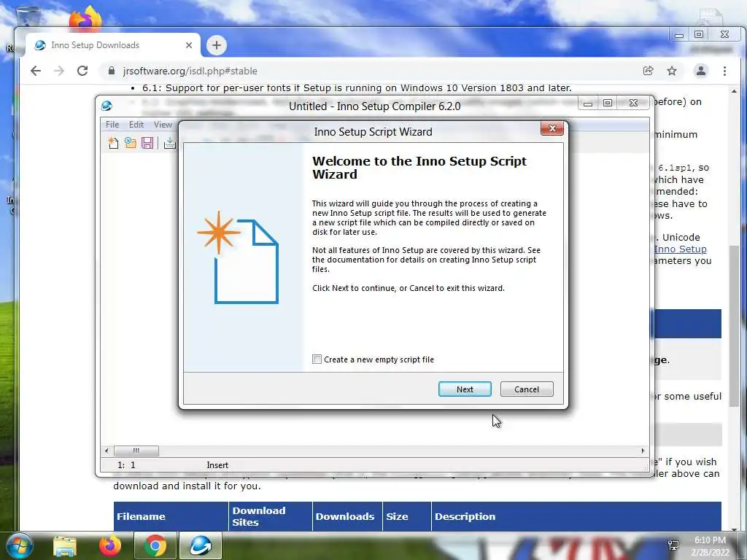This screenshot has height=560, width=747.
Task: Click the Chrome share page icon
Action: 648,71
